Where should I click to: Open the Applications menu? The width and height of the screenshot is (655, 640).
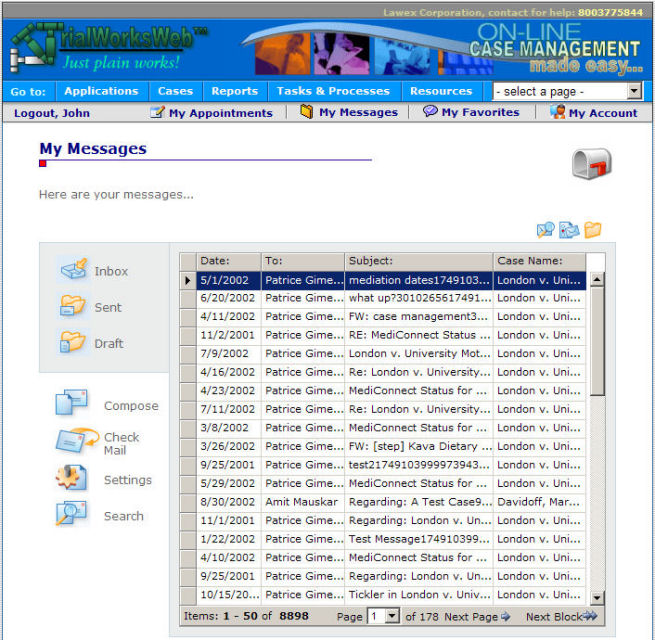point(102,91)
